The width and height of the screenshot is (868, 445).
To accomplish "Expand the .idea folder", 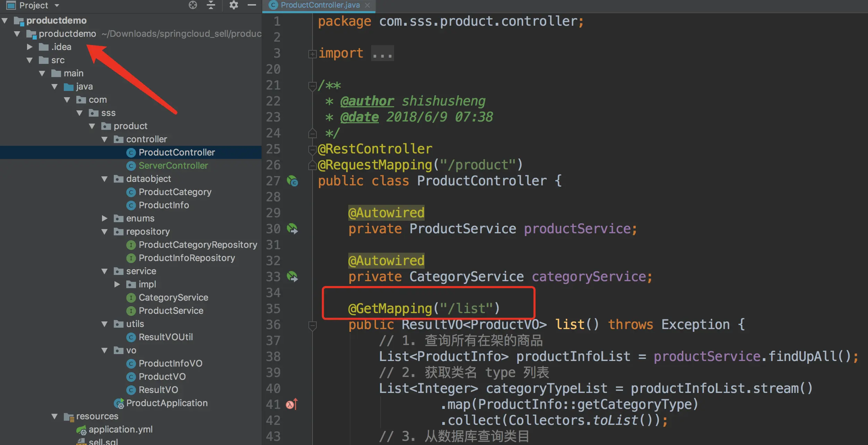I will click(30, 47).
